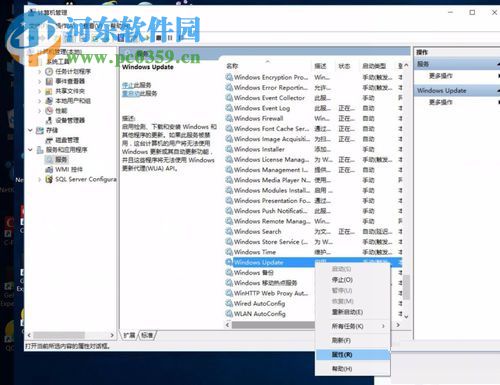Click gear icon of Windows Search service
The height and width of the screenshot is (385, 500).
point(229,231)
